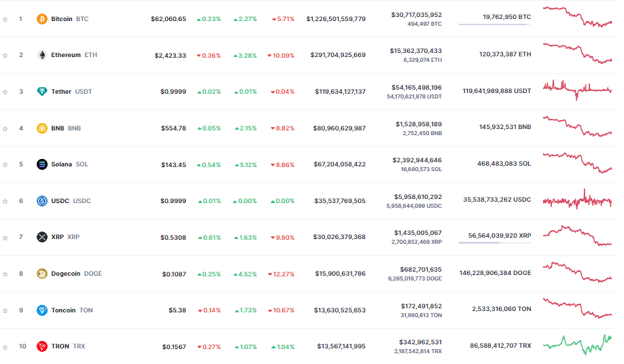The width and height of the screenshot is (624, 364).
Task: Open the XRP name link
Action: coord(65,237)
